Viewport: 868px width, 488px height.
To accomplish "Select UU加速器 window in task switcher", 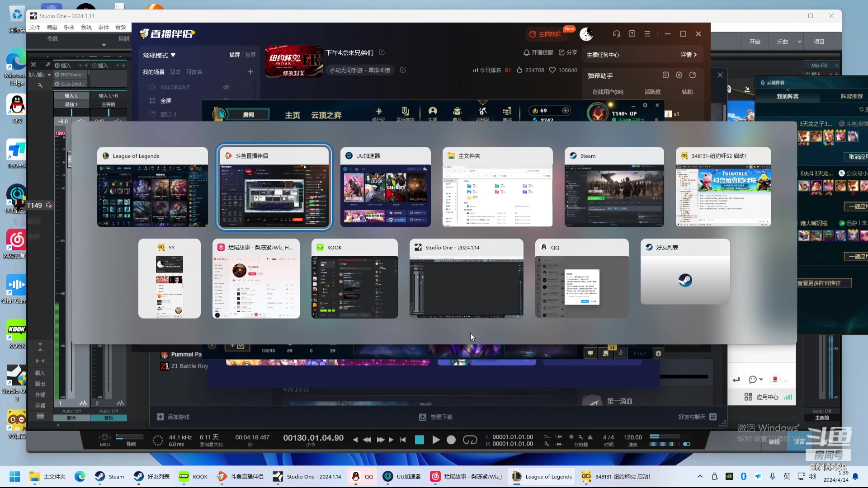I will click(385, 187).
